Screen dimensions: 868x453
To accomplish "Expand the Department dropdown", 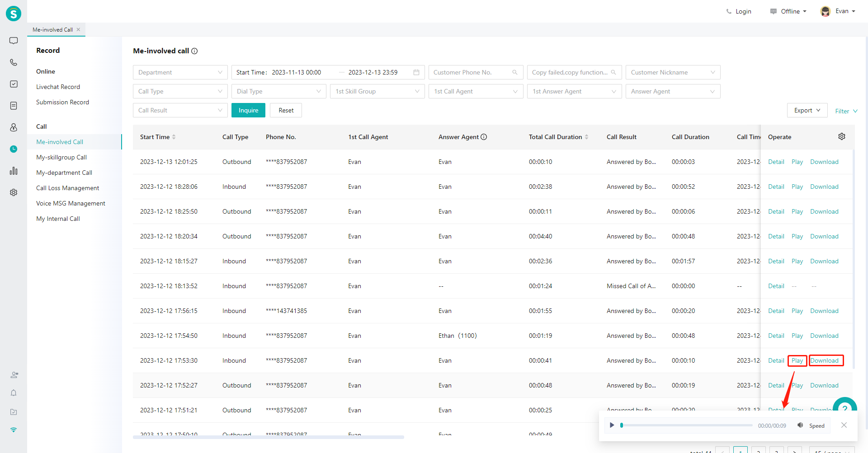I will [x=180, y=72].
